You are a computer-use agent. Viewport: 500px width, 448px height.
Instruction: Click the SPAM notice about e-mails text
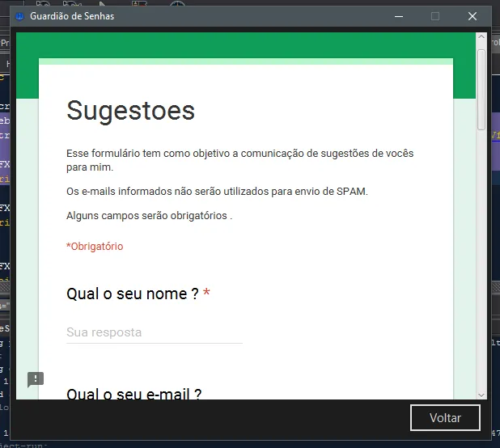coord(217,192)
